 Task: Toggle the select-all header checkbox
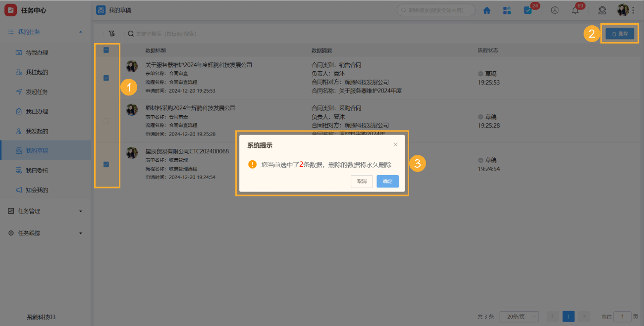click(106, 50)
